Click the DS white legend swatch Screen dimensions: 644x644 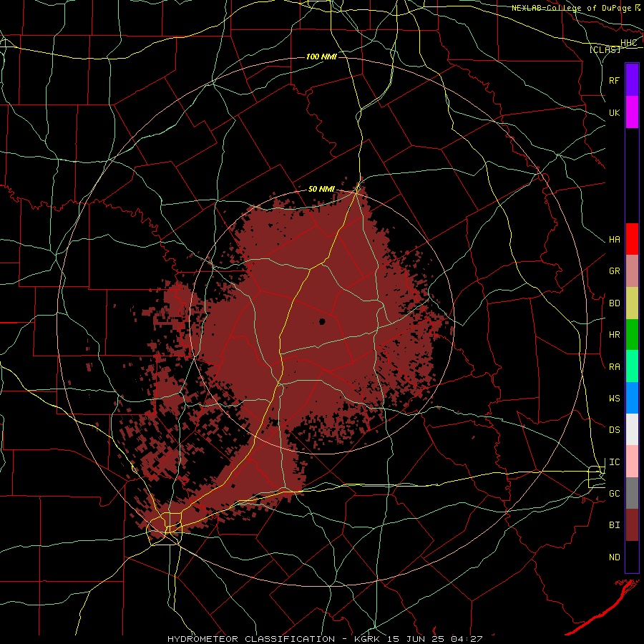click(x=632, y=429)
